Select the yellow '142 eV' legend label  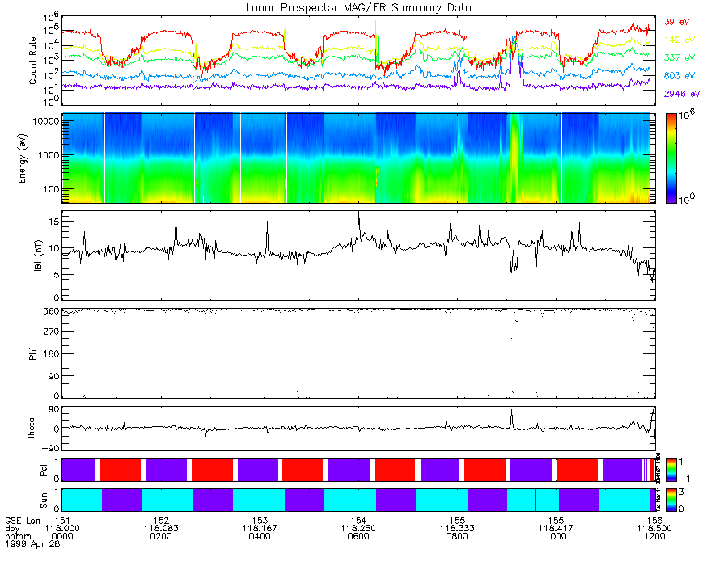[x=679, y=40]
